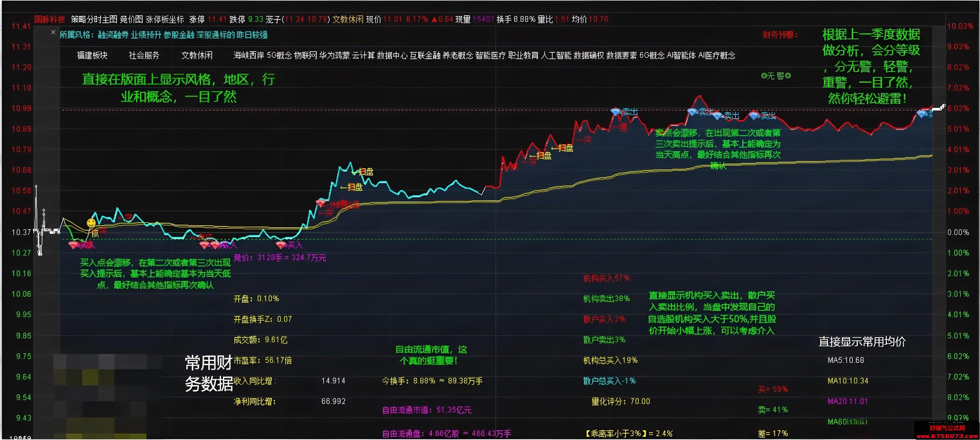Close the 所属风格 info overlay
Image resolution: width=980 pixels, height=440 pixels.
point(53,32)
